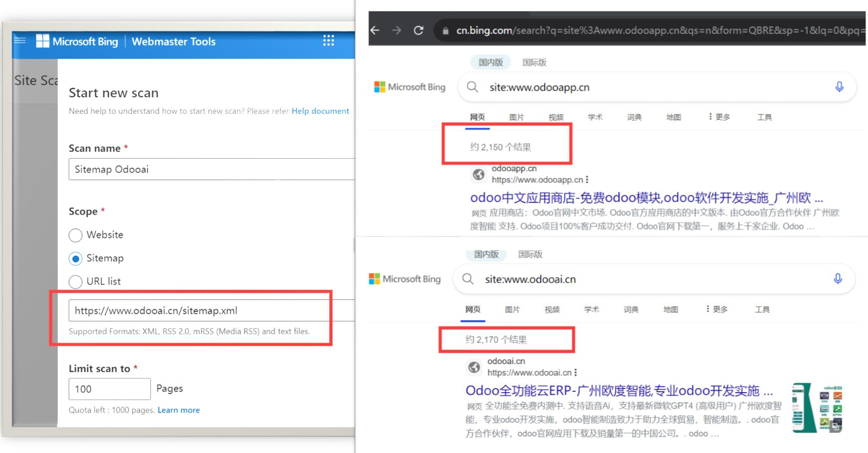Open 地图 tab in lower search
The height and width of the screenshot is (453, 868).
(x=671, y=309)
